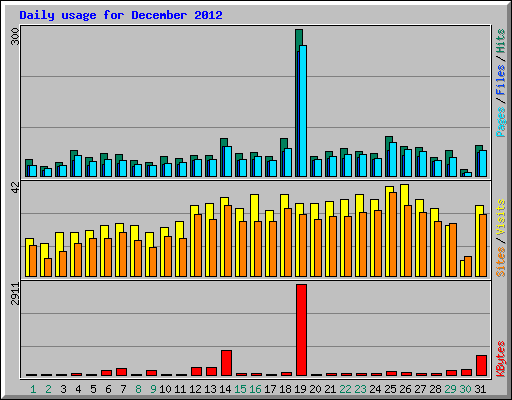This screenshot has height=400, width=512.
Task: Click the day 19 axis label
Action: coord(300,389)
